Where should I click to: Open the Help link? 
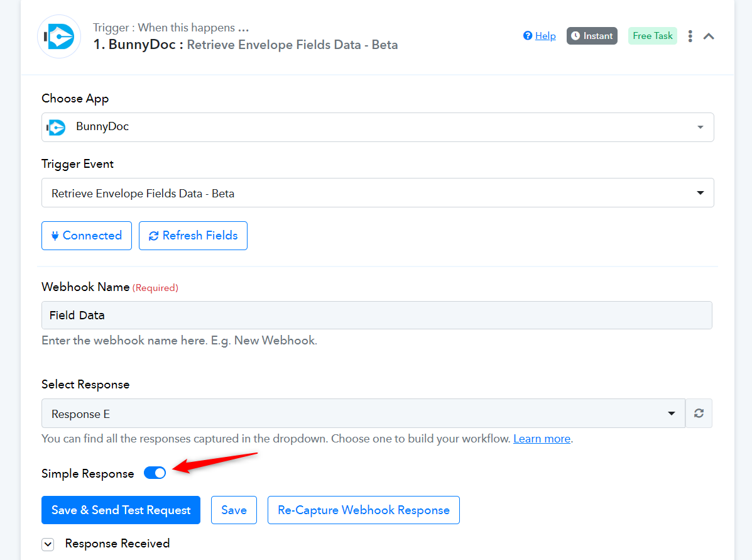click(545, 36)
